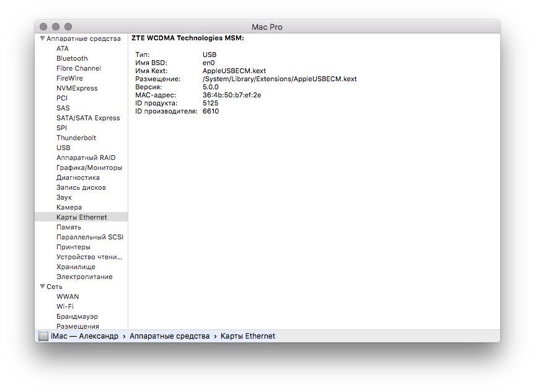Viewport: 535px width, 392px height.
Task: Click Карты Ethernet in path bar
Action: pyautogui.click(x=248, y=336)
